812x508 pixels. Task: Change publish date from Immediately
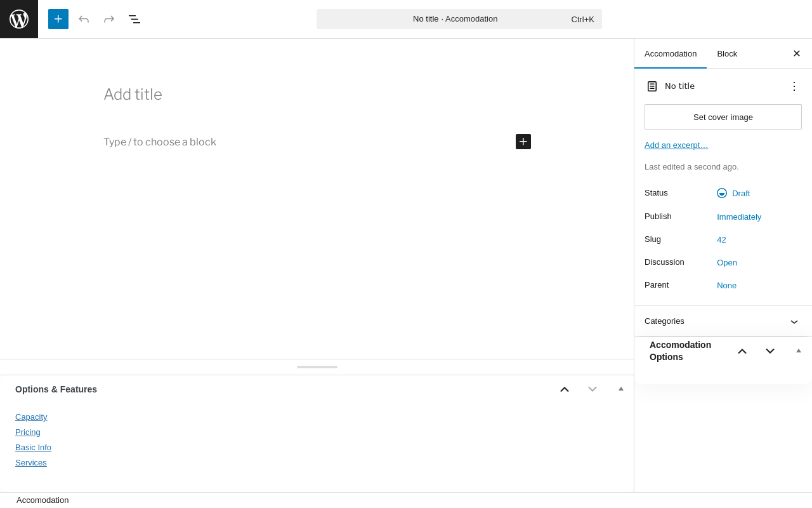[x=739, y=217]
